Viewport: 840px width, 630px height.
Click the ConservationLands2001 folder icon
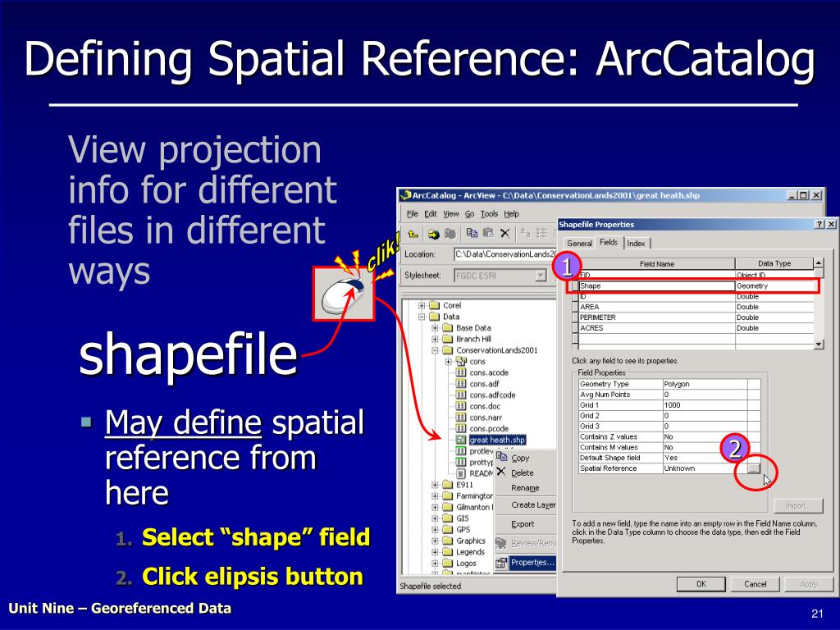click(x=448, y=350)
